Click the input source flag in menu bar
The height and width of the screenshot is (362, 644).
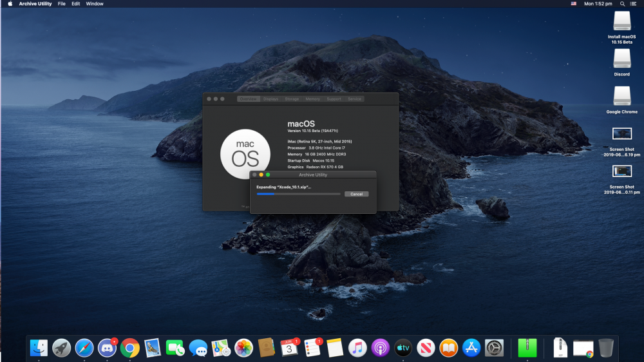(x=573, y=4)
